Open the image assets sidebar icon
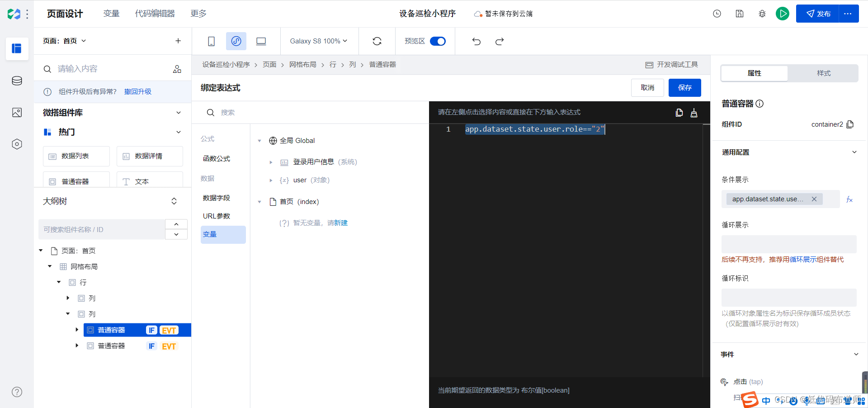This screenshot has width=868, height=408. (17, 113)
